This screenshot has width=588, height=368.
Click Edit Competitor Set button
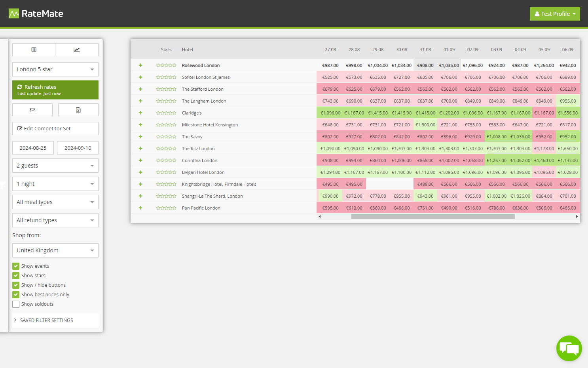click(x=55, y=128)
